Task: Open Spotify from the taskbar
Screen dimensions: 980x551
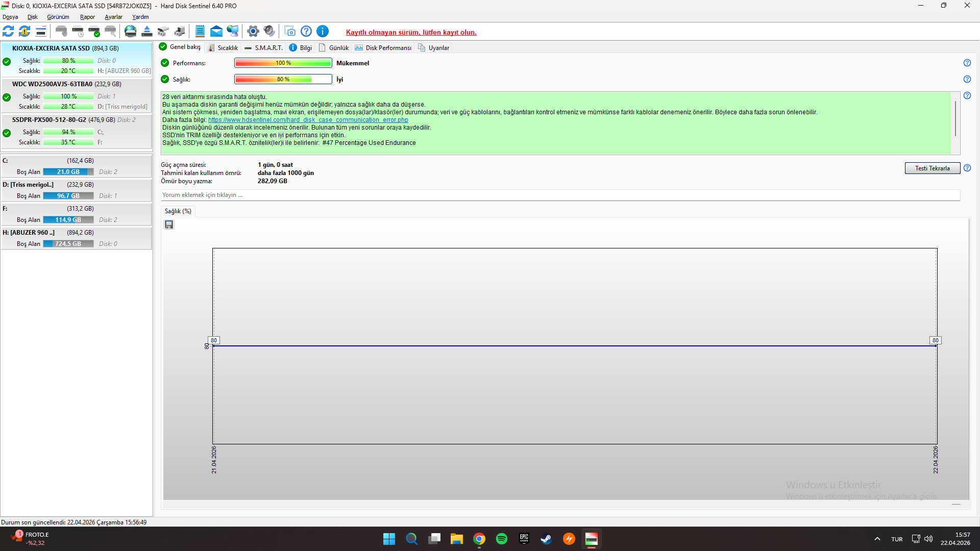Action: click(502, 539)
